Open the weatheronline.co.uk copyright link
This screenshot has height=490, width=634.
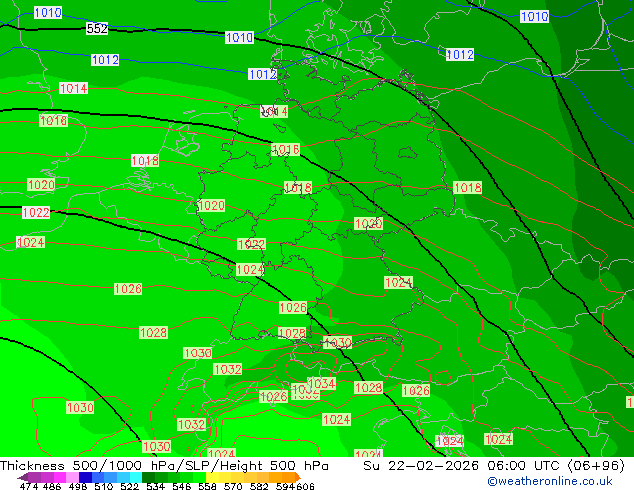click(550, 481)
